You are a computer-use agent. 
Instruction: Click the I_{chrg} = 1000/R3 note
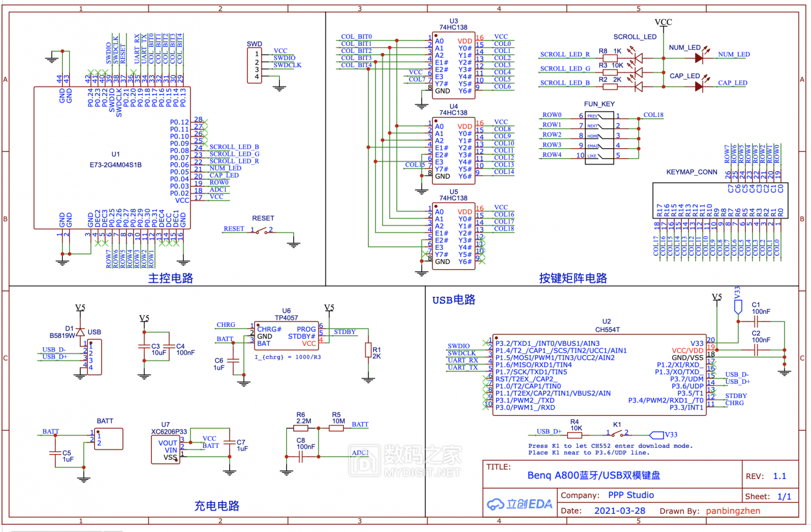[x=287, y=357]
